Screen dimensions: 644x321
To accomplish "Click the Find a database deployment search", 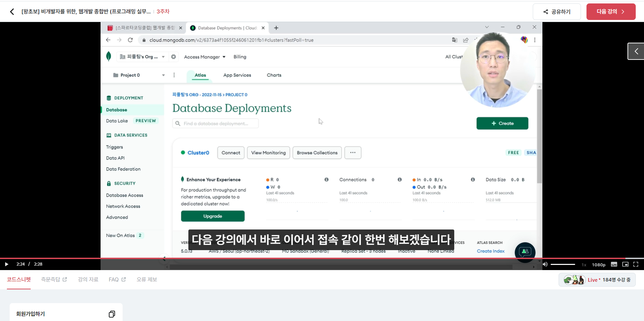I will point(216,124).
